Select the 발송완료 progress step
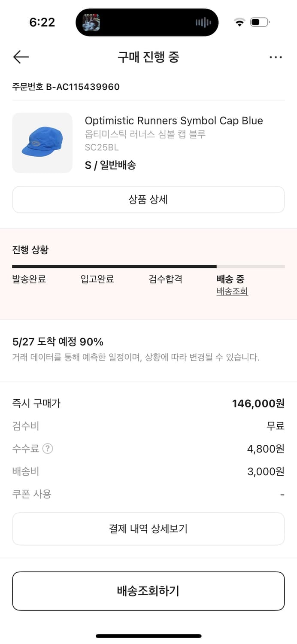297x644 pixels. point(29,279)
